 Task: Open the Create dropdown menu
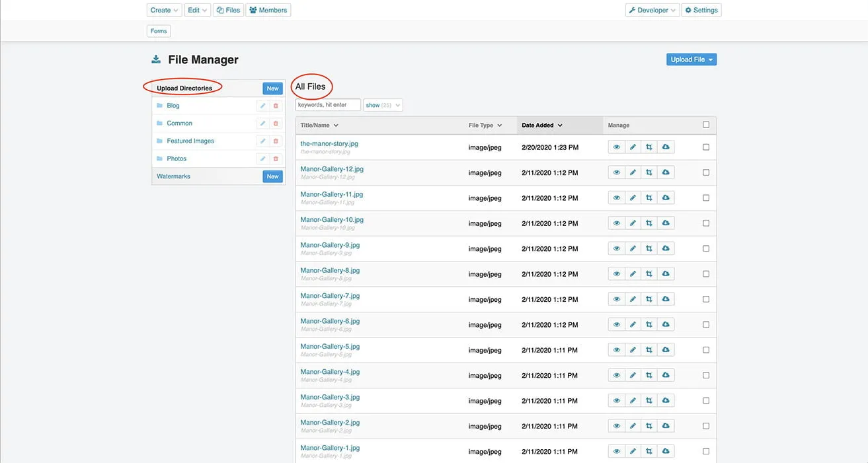(x=164, y=10)
